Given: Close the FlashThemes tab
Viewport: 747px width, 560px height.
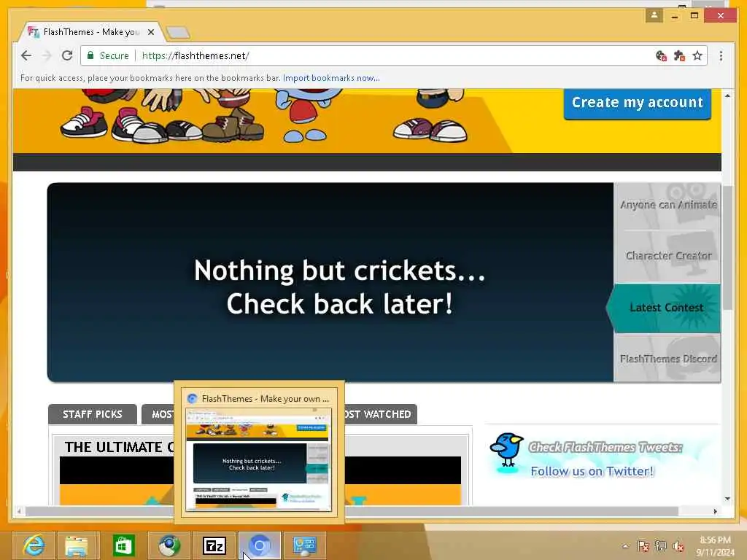Looking at the screenshot, I should pos(151,32).
